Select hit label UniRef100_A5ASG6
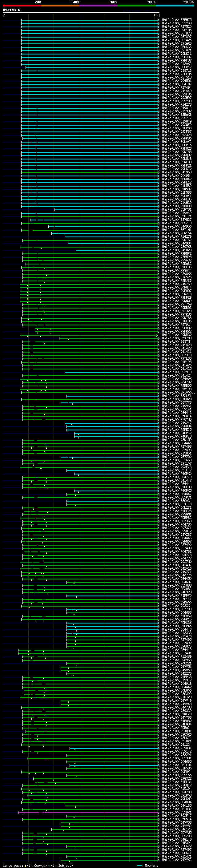 177,47
